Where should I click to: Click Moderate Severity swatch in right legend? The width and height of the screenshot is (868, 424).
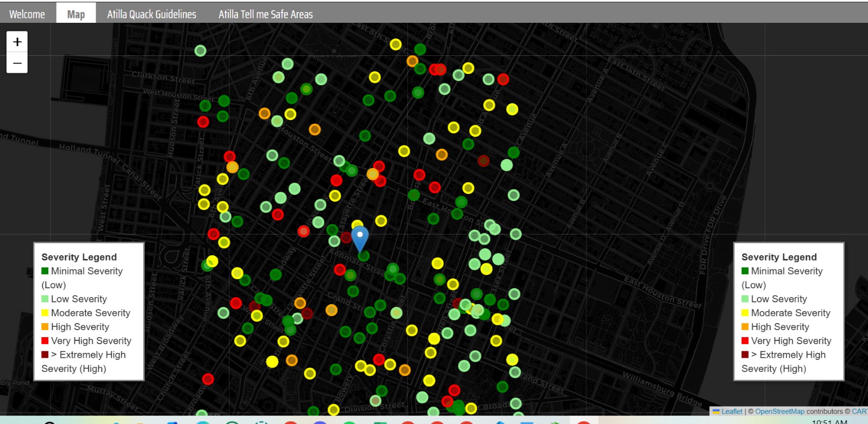745,313
